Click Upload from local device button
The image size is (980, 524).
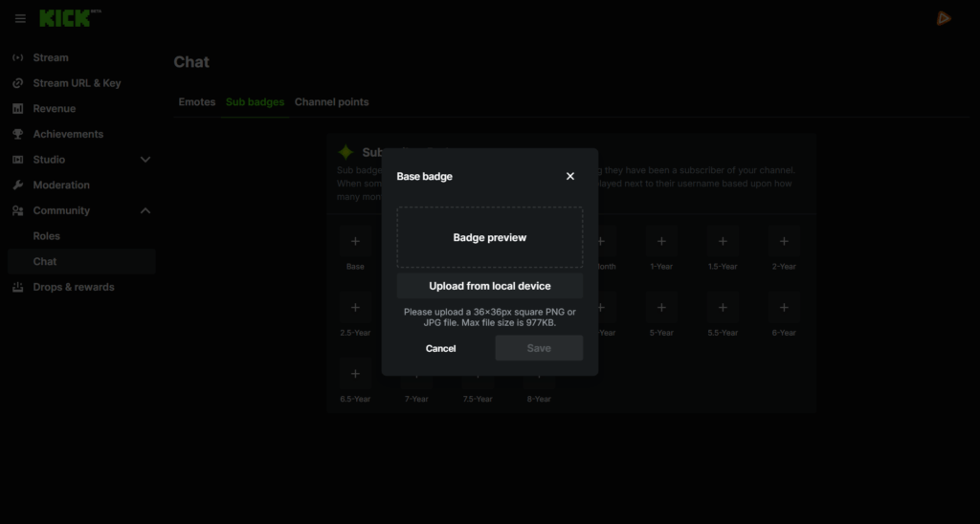(489, 286)
